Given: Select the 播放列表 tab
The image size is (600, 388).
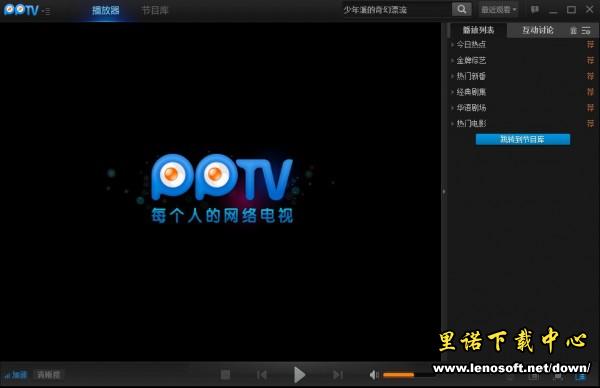Looking at the screenshot, I should tap(478, 30).
